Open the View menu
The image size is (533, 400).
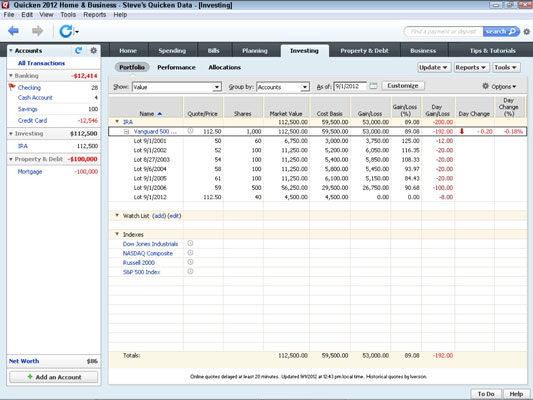tap(46, 15)
